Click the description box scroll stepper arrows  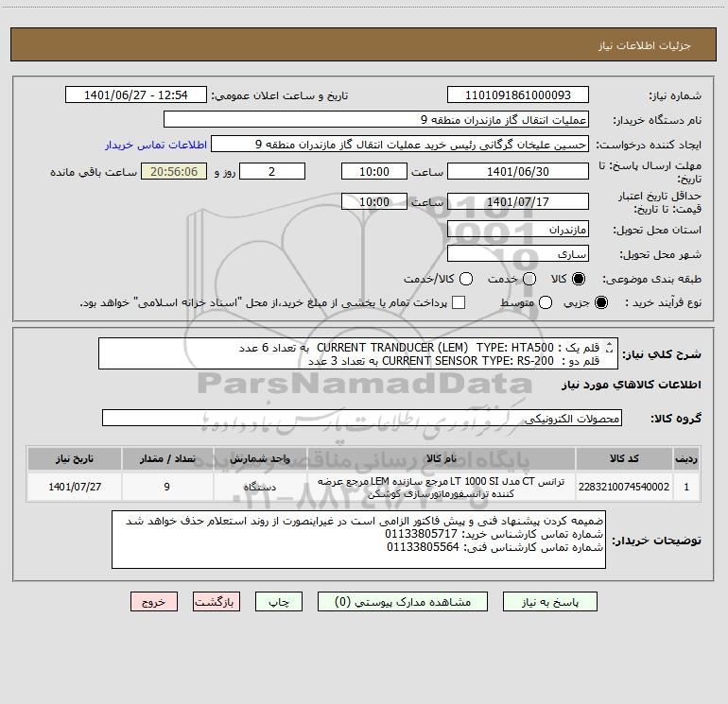(x=610, y=347)
